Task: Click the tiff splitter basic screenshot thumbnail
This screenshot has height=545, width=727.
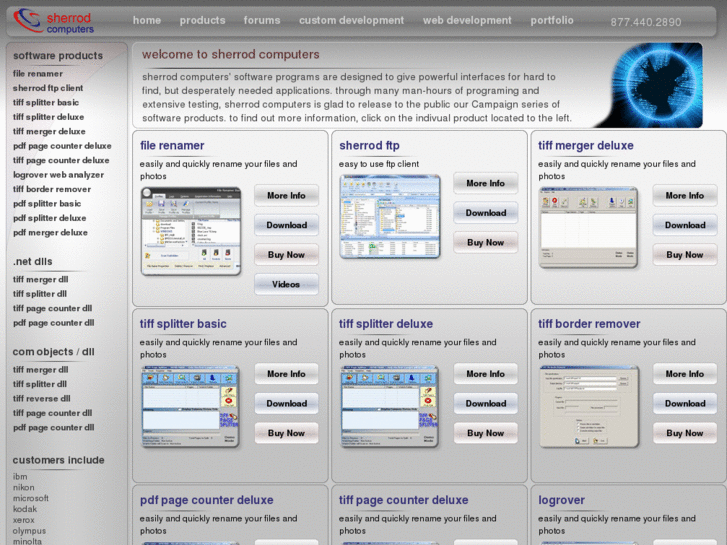Action: pyautogui.click(x=190, y=407)
